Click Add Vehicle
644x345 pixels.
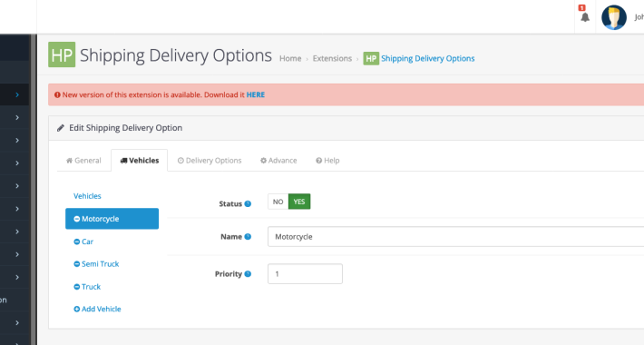[x=101, y=309]
